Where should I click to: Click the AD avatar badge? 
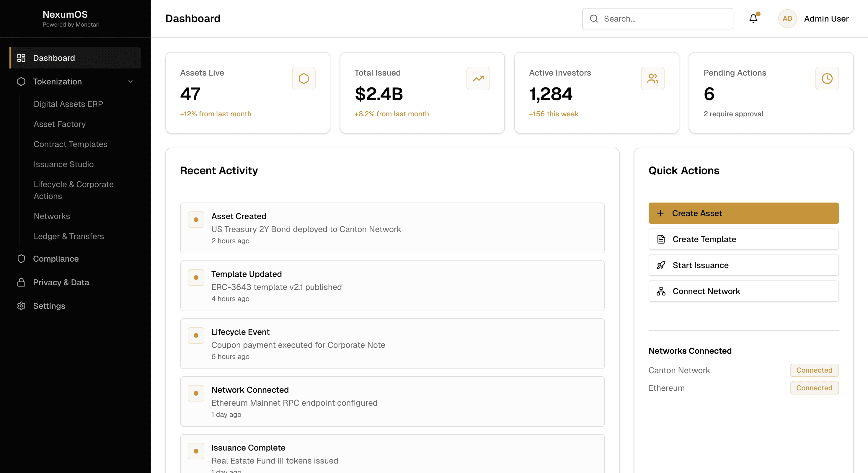(x=787, y=19)
